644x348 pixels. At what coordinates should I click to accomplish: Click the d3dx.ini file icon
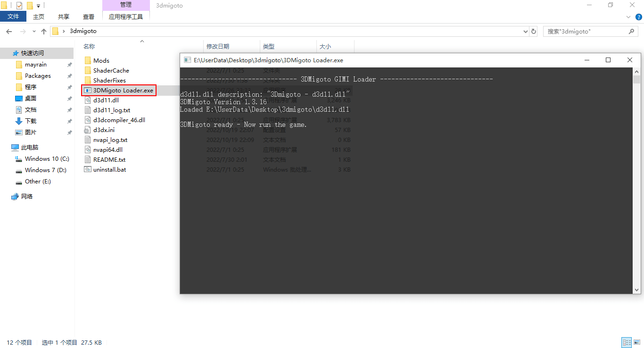[88, 130]
